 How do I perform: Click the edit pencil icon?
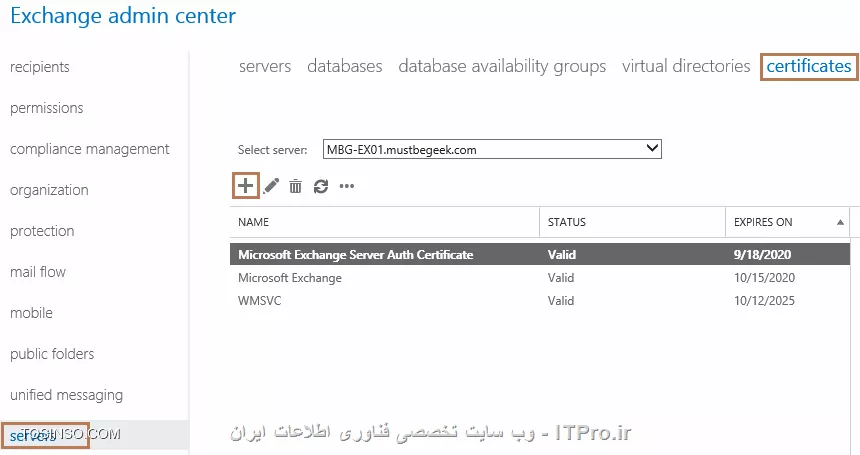click(271, 186)
